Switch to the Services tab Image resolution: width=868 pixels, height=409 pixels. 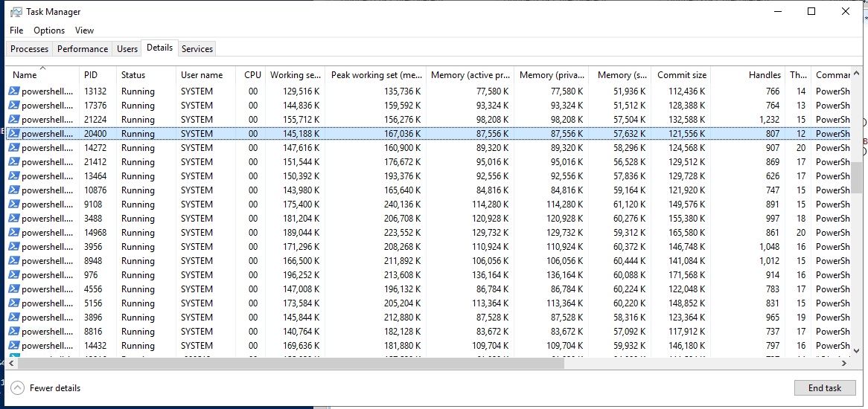[x=197, y=49]
